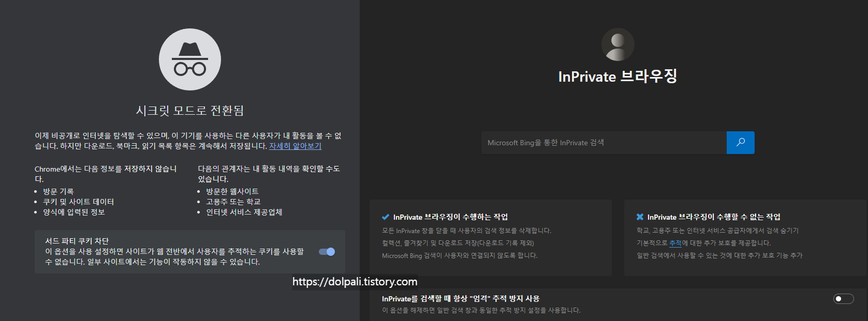Click the Chrome incognito hat-and-glasses icon
Image resolution: width=868 pixels, height=321 pixels.
click(190, 59)
